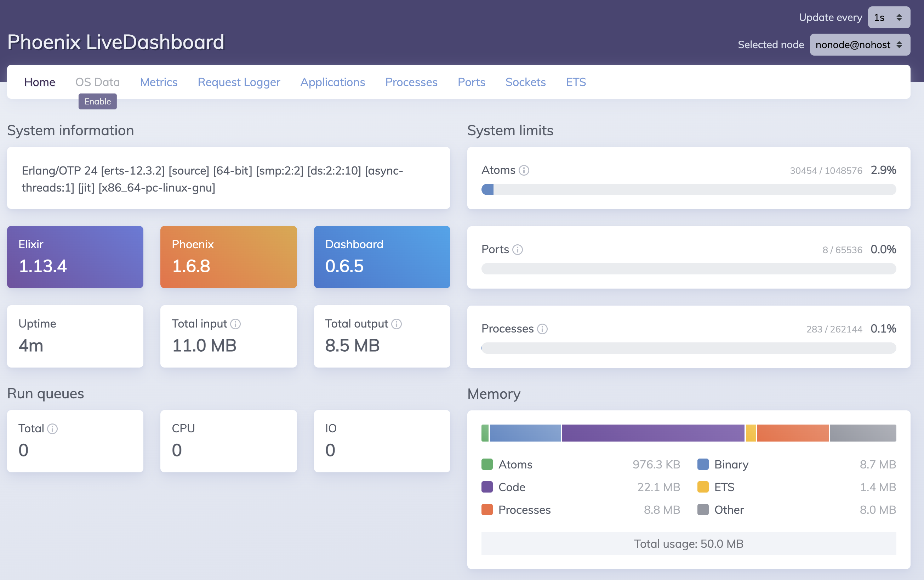This screenshot has width=924, height=580.
Task: Click the yellow ETS memory legend square
Action: 702,487
